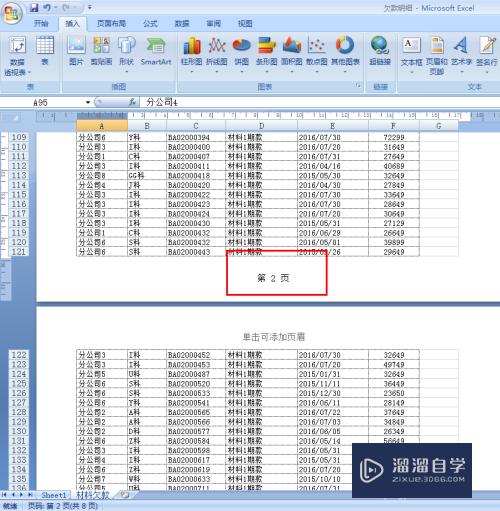This screenshot has height=511, width=500.
Task: Switch to the 页面布局 tab
Action: pos(111,24)
